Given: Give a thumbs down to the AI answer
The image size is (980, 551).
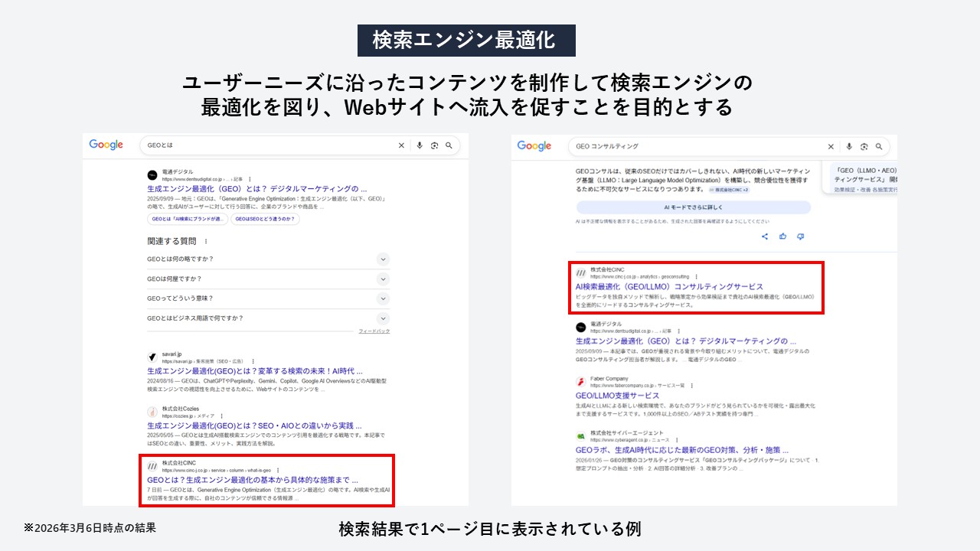Looking at the screenshot, I should click(801, 236).
